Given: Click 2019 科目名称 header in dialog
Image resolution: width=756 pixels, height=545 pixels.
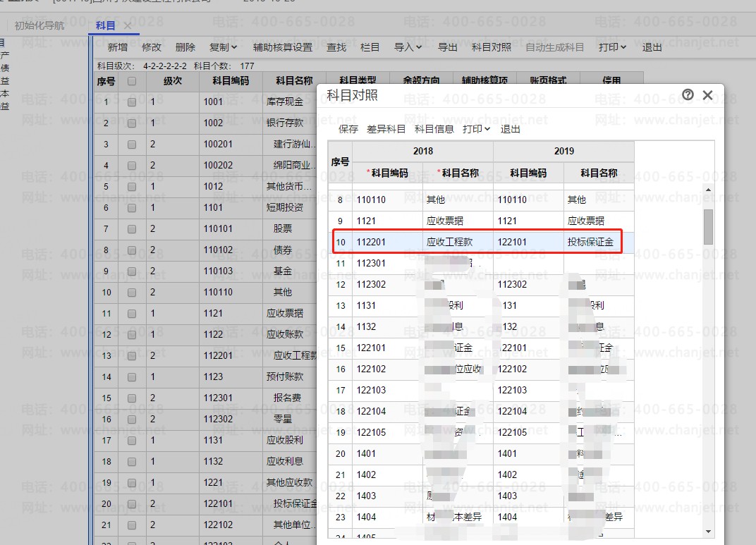Looking at the screenshot, I should point(599,173).
